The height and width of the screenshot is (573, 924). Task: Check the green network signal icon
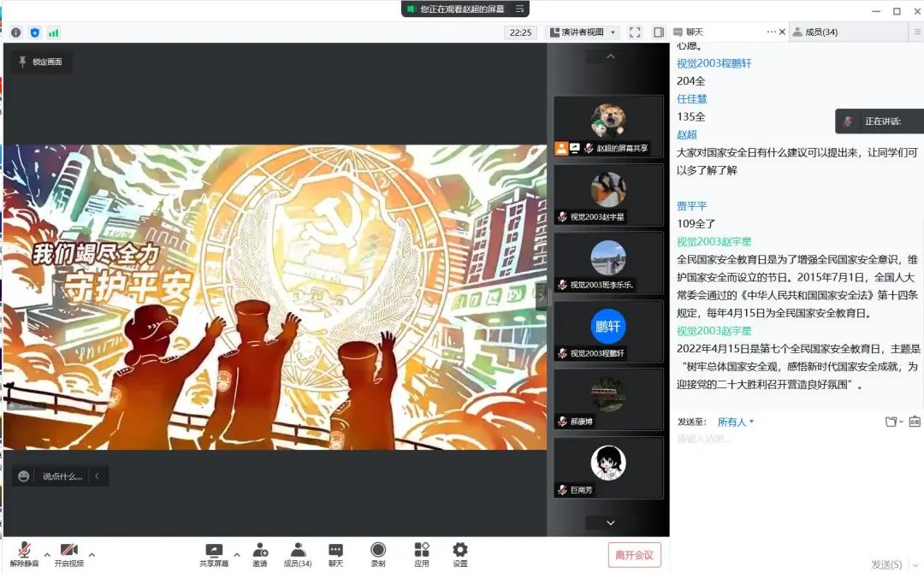(x=54, y=32)
